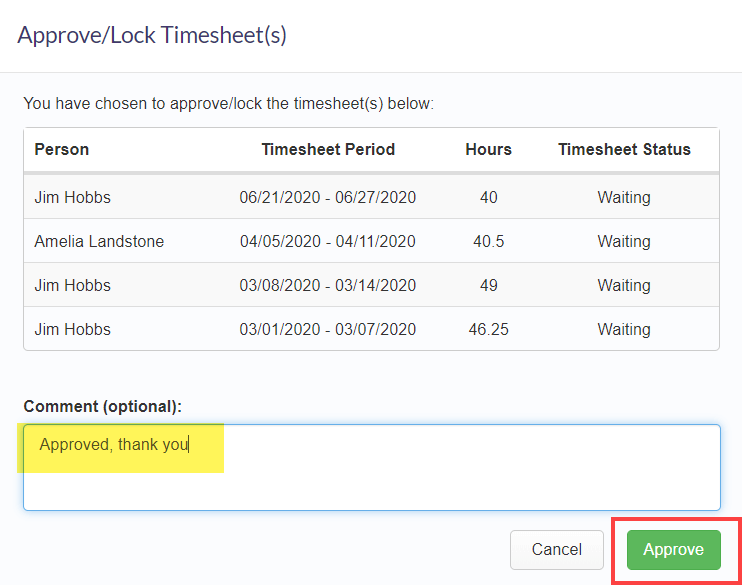Screen dimensions: 742x585
Task: Click the Waiting status for Amelia Landstone
Action: click(x=624, y=241)
